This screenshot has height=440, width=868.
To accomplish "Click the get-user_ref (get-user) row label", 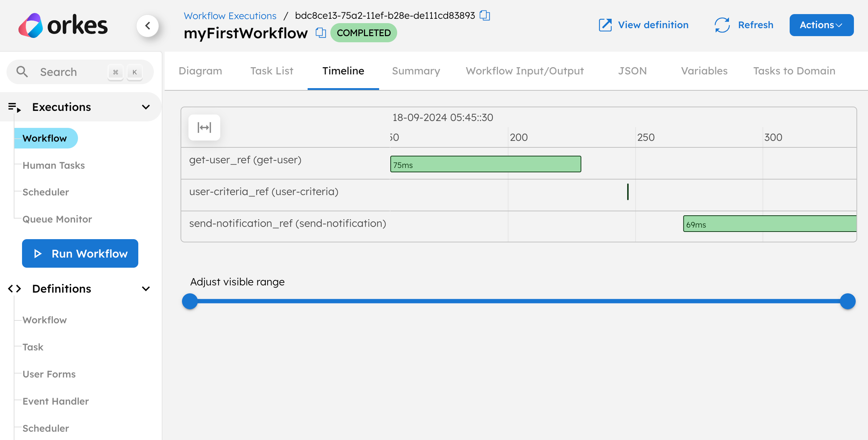I will (x=245, y=160).
